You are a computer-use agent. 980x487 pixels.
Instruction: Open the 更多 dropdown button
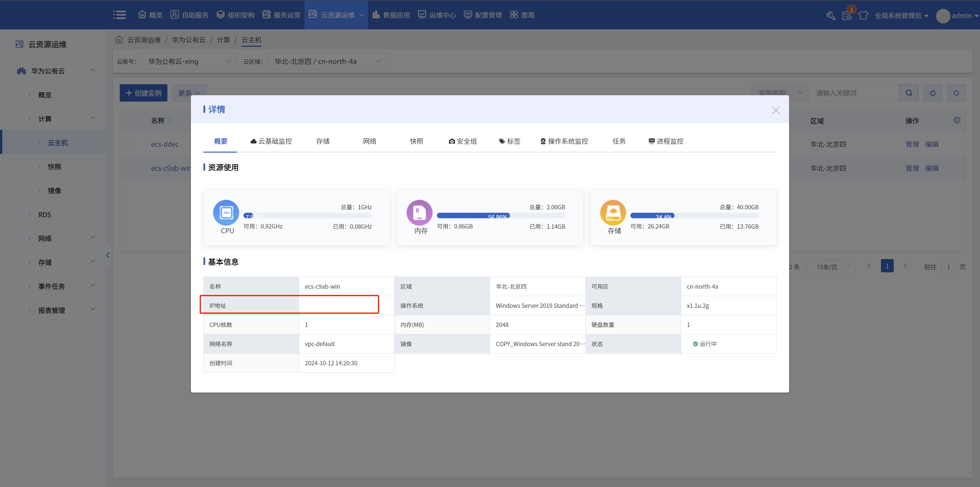coord(189,93)
